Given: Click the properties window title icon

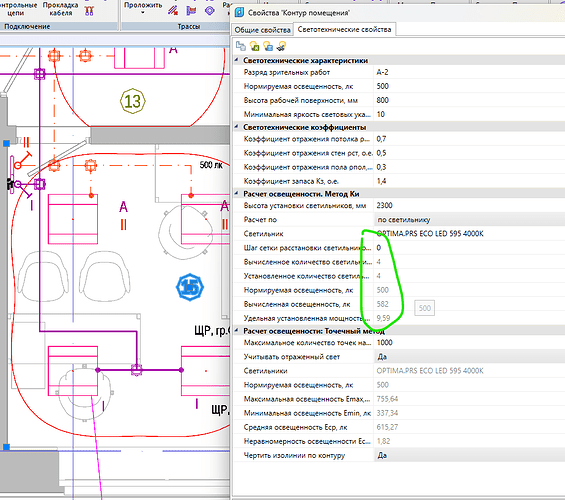Looking at the screenshot, I should 239,13.
